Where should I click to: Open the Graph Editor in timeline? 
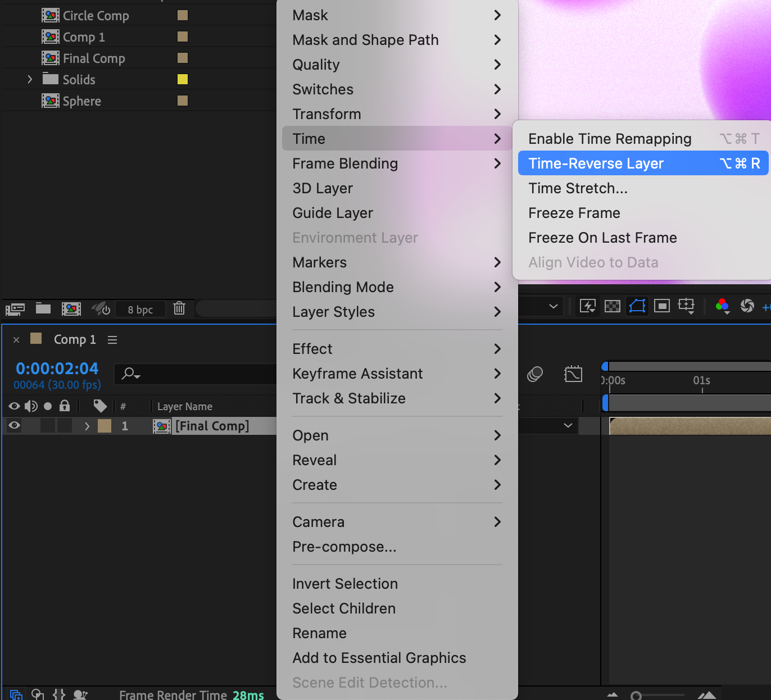point(573,374)
